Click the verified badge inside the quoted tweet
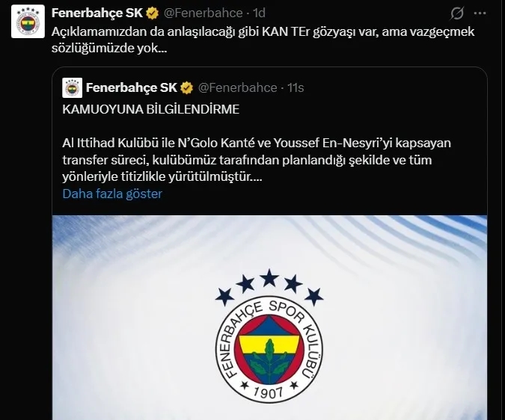505x420 pixels. 187,87
